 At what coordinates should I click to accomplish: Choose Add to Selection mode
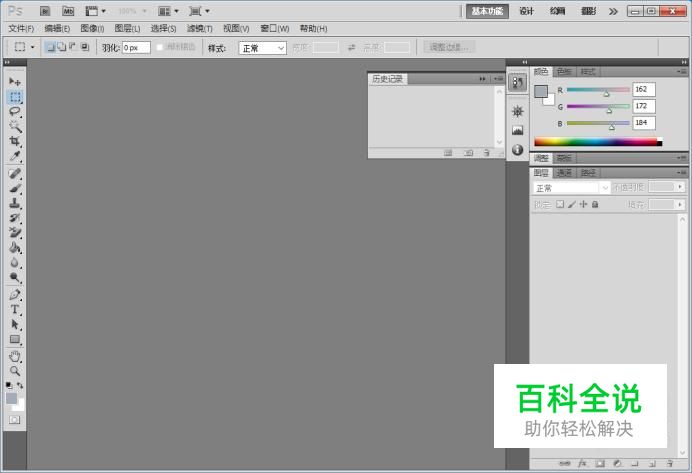click(x=62, y=47)
